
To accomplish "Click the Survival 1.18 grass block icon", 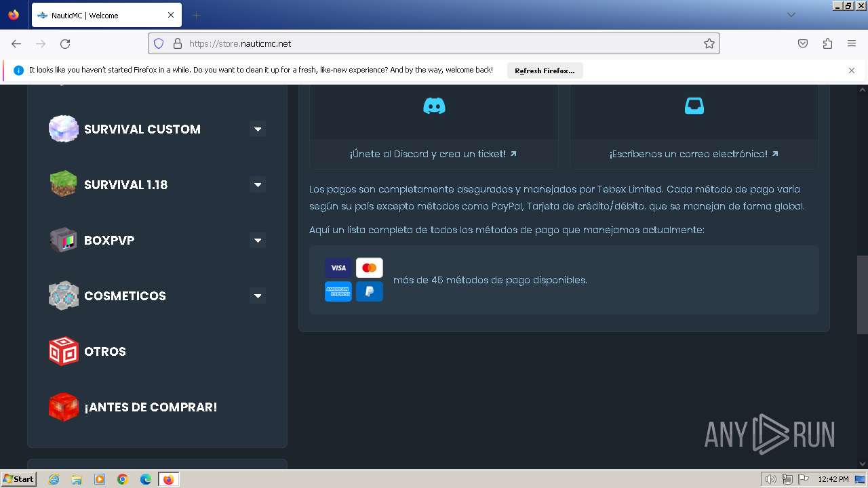I will coord(63,184).
